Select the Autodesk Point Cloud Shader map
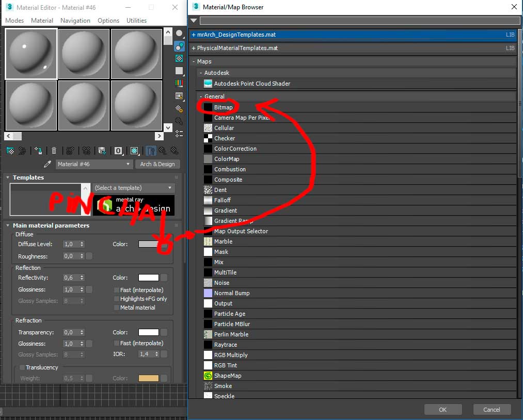Viewport: 523px width, 420px height. [x=252, y=84]
